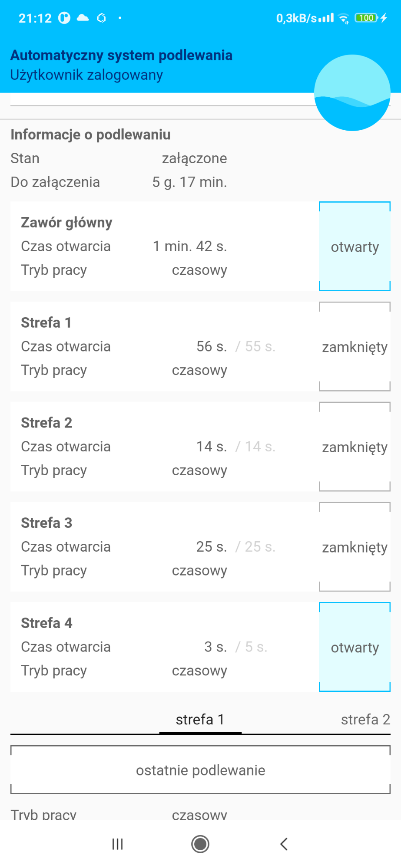The image size is (401, 868).
Task: Tap the Android home button icon
Action: 200,844
